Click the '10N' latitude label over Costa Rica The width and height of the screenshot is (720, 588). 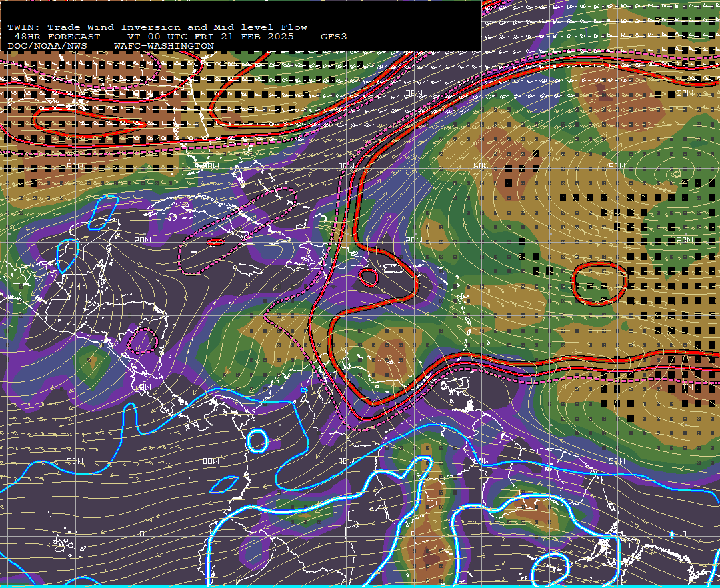click(143, 387)
